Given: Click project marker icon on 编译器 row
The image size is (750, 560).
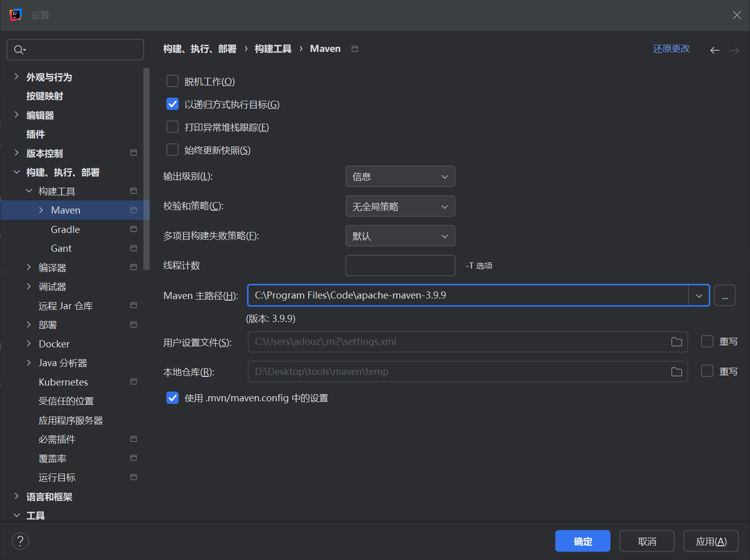Looking at the screenshot, I should point(134,267).
